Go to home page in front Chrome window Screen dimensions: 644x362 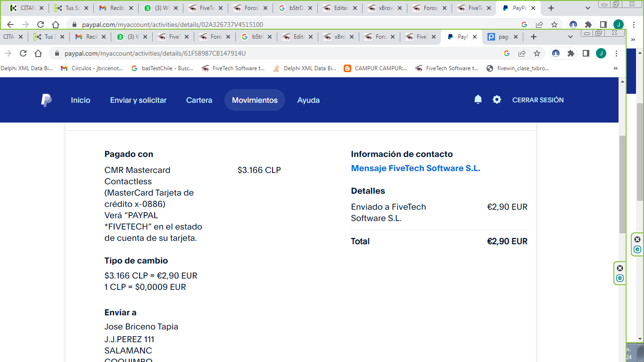38,53
